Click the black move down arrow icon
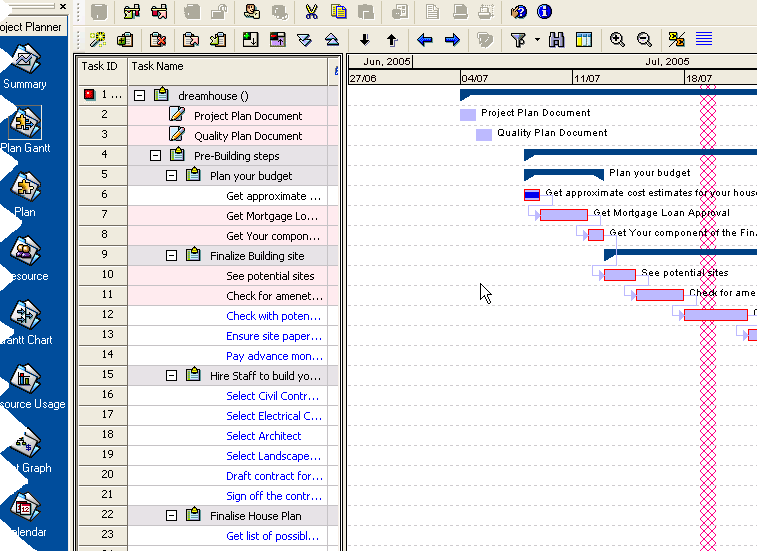Viewport: 757px width, 551px height. 364,40
